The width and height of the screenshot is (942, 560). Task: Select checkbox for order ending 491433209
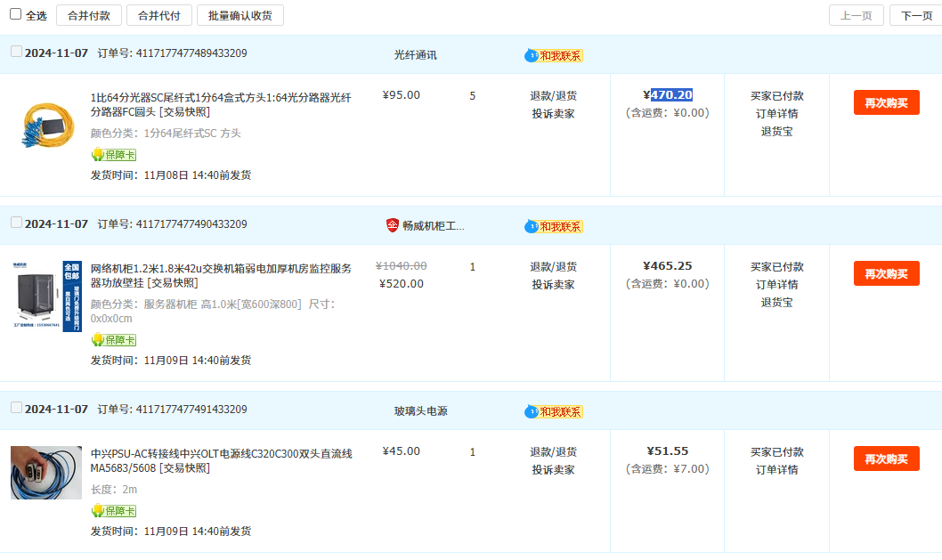pyautogui.click(x=16, y=408)
